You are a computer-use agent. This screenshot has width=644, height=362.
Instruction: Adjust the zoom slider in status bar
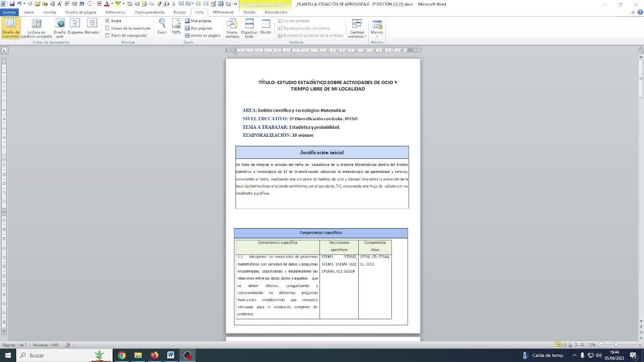coord(616,345)
